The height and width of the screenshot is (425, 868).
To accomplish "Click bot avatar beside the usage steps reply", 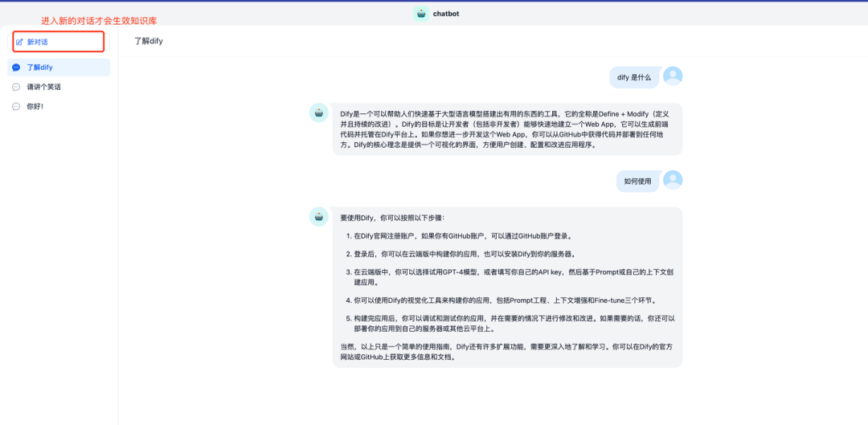I will pyautogui.click(x=318, y=216).
